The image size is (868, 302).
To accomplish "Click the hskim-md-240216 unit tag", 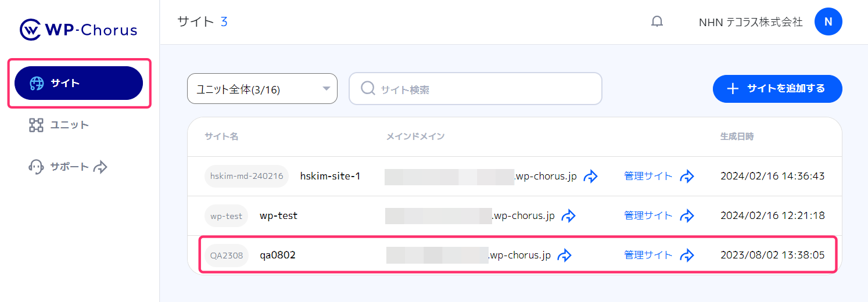I will click(x=246, y=176).
